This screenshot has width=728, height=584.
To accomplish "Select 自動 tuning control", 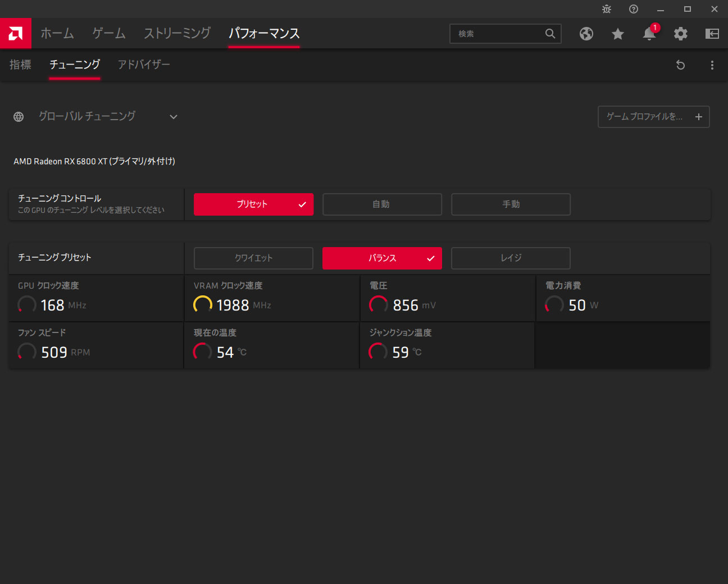I will coord(382,204).
